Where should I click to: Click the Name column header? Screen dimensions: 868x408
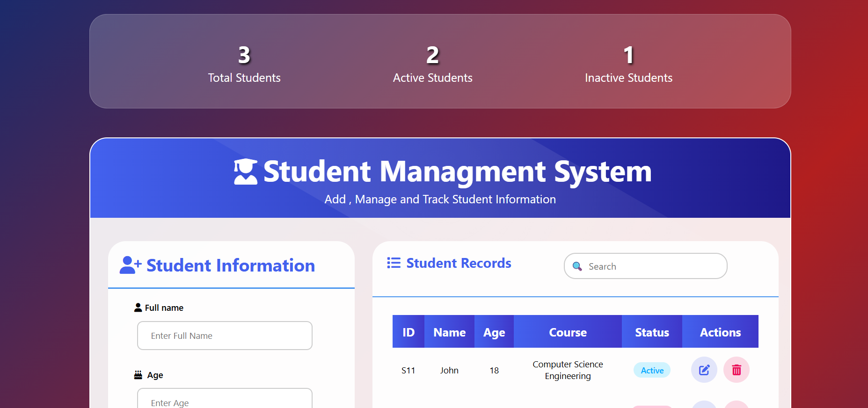(x=449, y=332)
